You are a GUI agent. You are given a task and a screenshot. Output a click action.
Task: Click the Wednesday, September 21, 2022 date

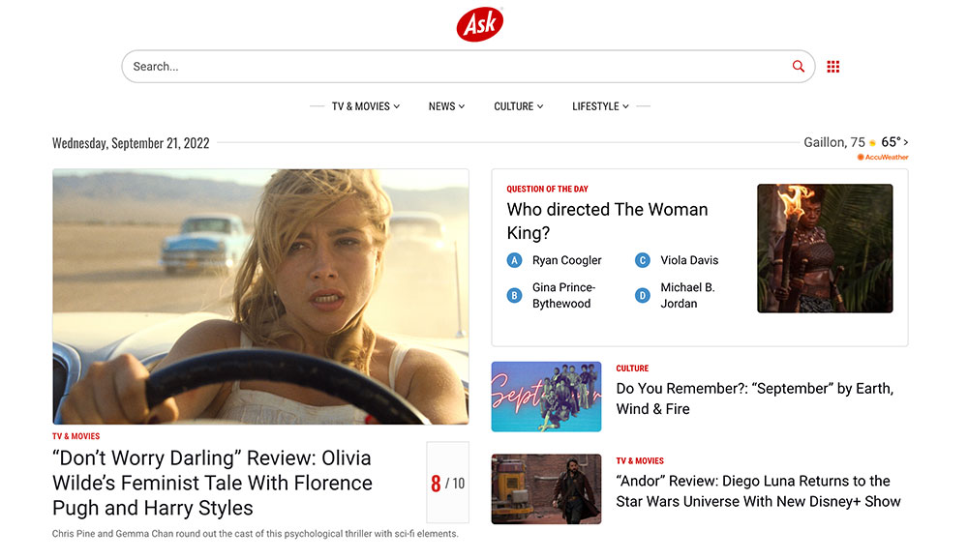tap(131, 143)
